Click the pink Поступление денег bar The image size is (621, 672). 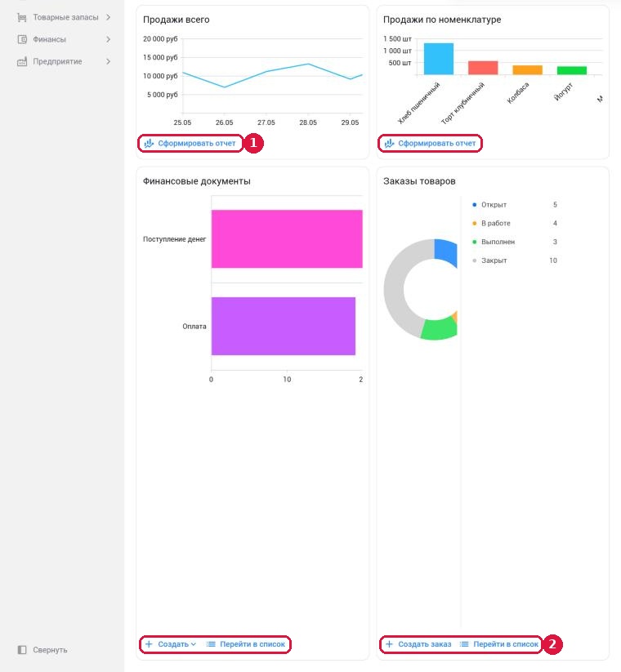click(x=287, y=238)
